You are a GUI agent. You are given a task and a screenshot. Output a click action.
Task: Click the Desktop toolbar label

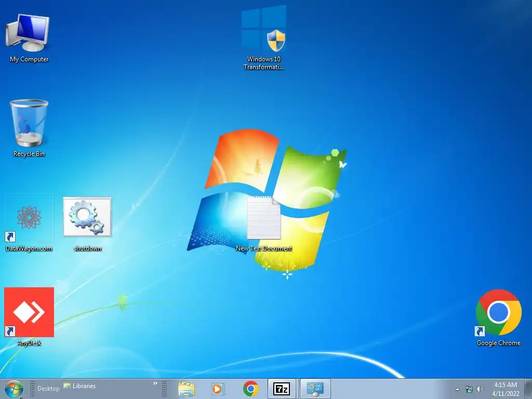click(x=48, y=389)
